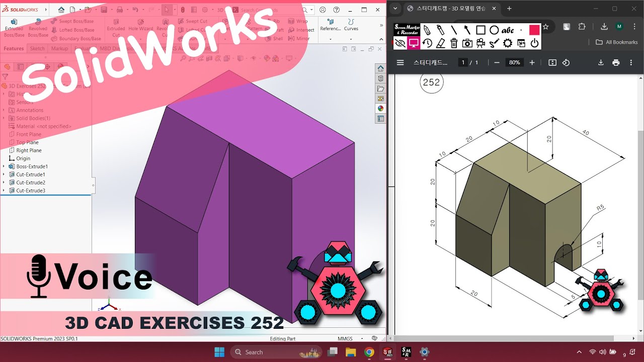Select the arrow tool in Screen Marker

coord(467,30)
